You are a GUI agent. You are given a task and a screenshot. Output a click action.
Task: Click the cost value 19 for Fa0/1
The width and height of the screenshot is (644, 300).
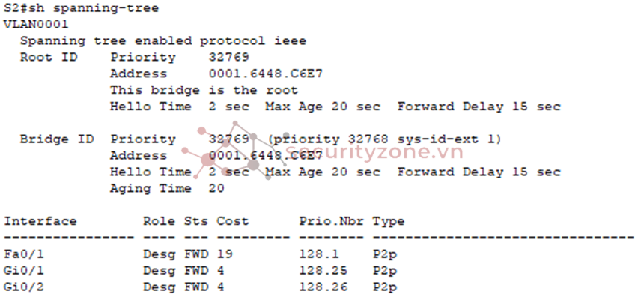(225, 254)
